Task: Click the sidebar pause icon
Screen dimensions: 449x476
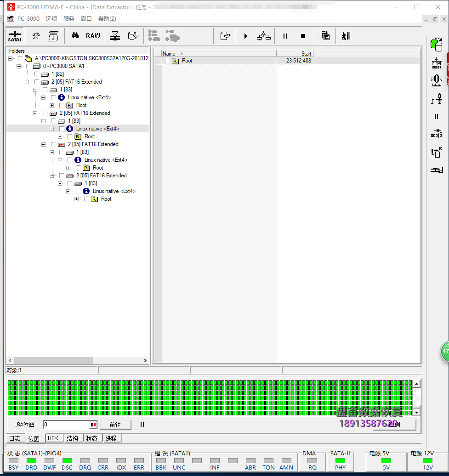Action: [x=436, y=117]
